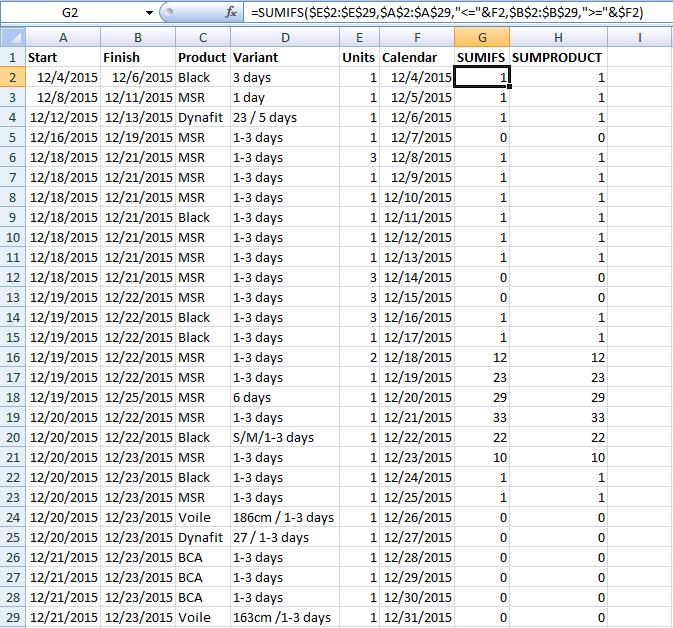Screen dimensions: 673x628
Task: Select row 1 header
Action: pos(13,57)
